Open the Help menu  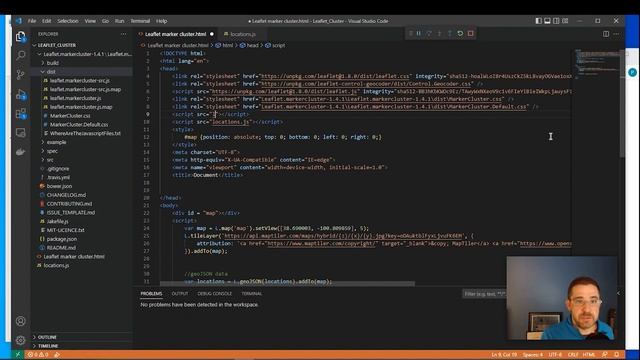click(162, 21)
